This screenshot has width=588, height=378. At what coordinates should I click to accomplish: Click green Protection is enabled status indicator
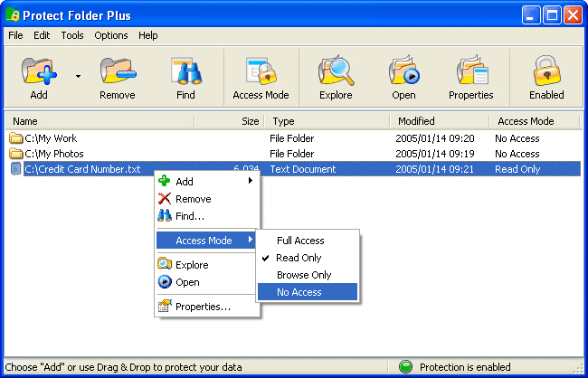405,367
